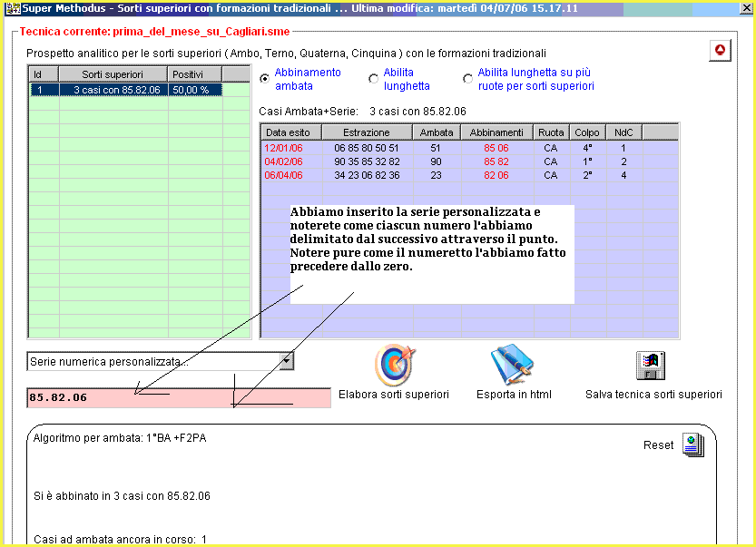This screenshot has height=547, width=756.
Task: Click the 50,00 % cell in Positivi column
Action: pyautogui.click(x=195, y=90)
